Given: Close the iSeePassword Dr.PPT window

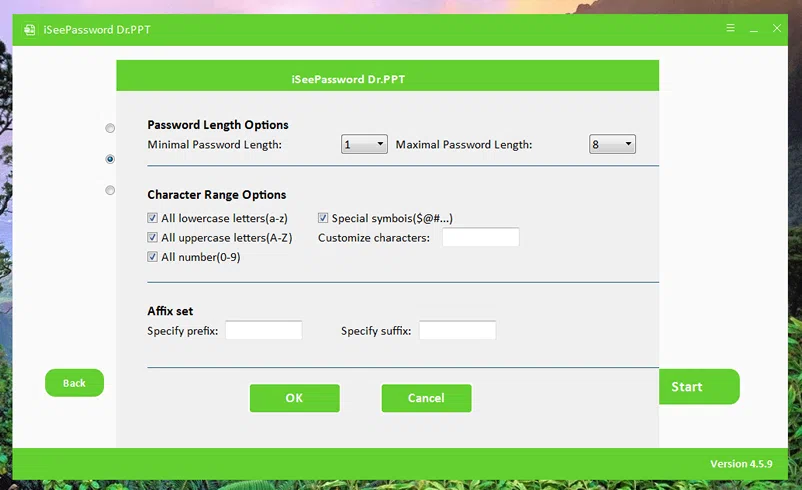Looking at the screenshot, I should tap(775, 29).
